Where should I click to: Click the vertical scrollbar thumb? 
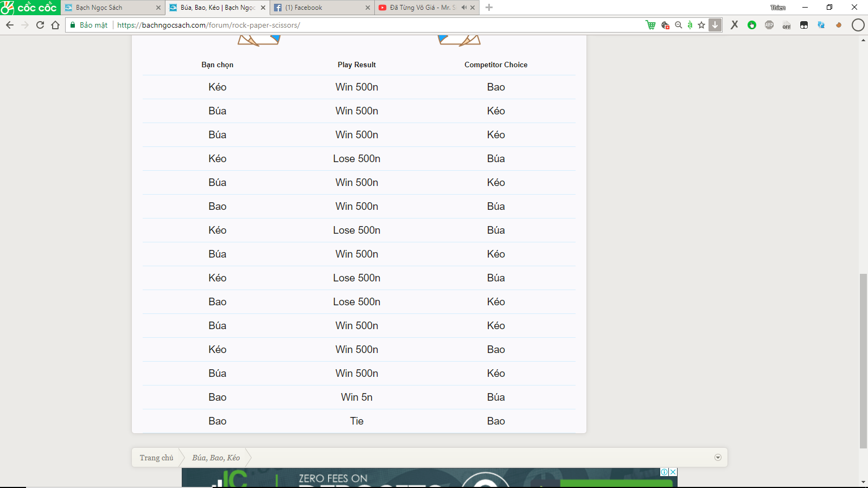point(863,361)
